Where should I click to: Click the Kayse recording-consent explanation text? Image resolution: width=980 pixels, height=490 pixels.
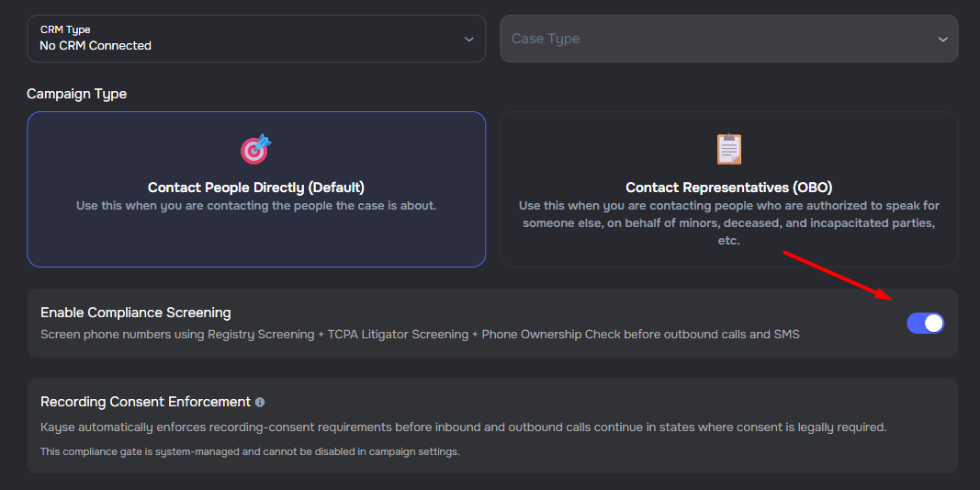pos(463,427)
